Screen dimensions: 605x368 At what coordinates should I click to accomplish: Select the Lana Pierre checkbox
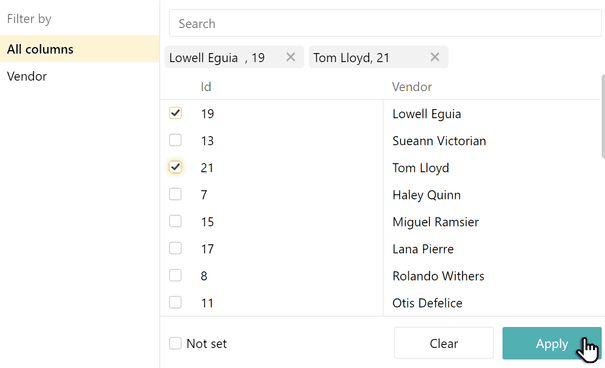click(x=175, y=248)
